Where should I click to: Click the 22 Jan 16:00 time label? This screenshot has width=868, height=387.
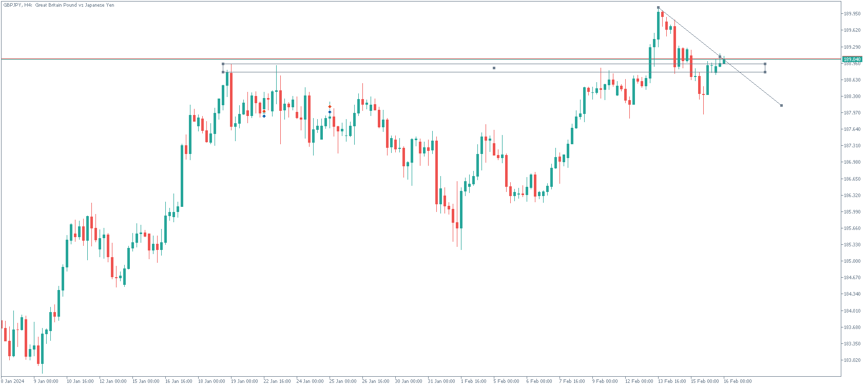[277, 381]
